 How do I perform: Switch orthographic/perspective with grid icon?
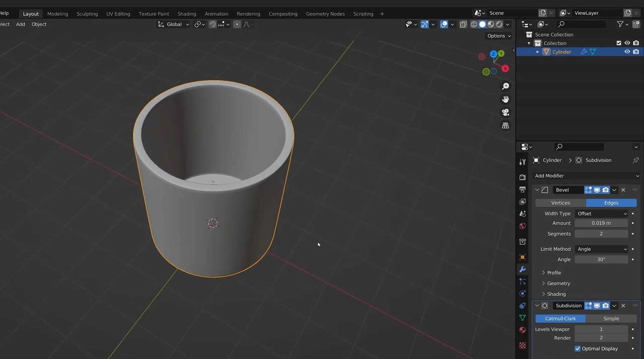(x=506, y=125)
